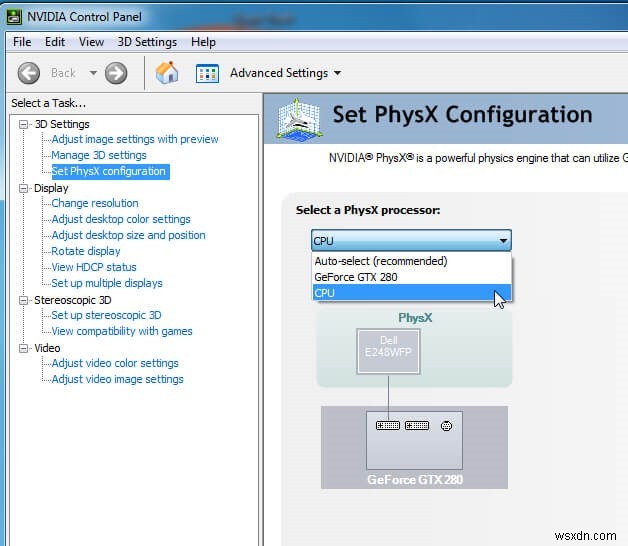Click the Video tree label

pyautogui.click(x=47, y=349)
